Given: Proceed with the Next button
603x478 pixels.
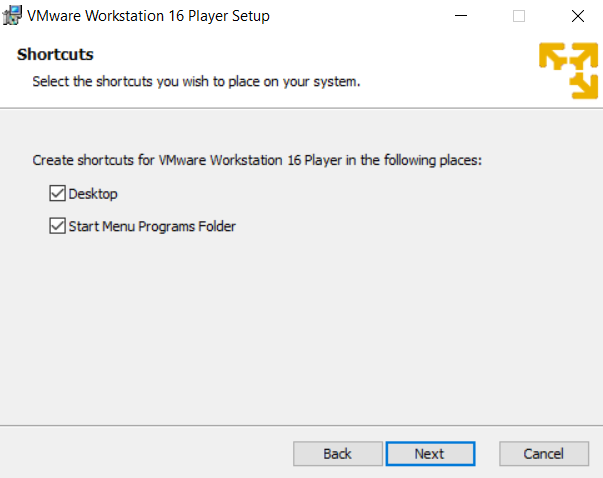Looking at the screenshot, I should click(430, 454).
